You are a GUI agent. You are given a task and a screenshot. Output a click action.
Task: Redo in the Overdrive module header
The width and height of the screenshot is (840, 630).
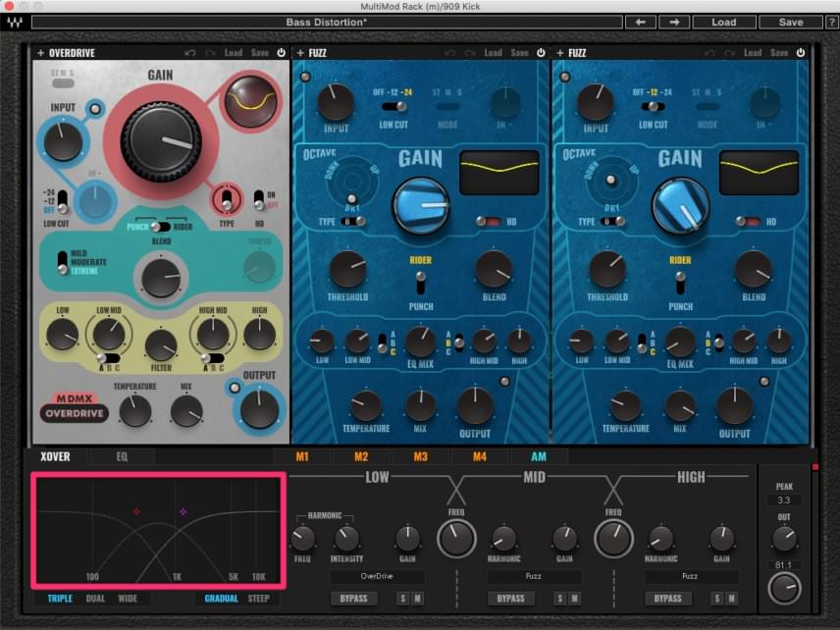pyautogui.click(x=210, y=53)
